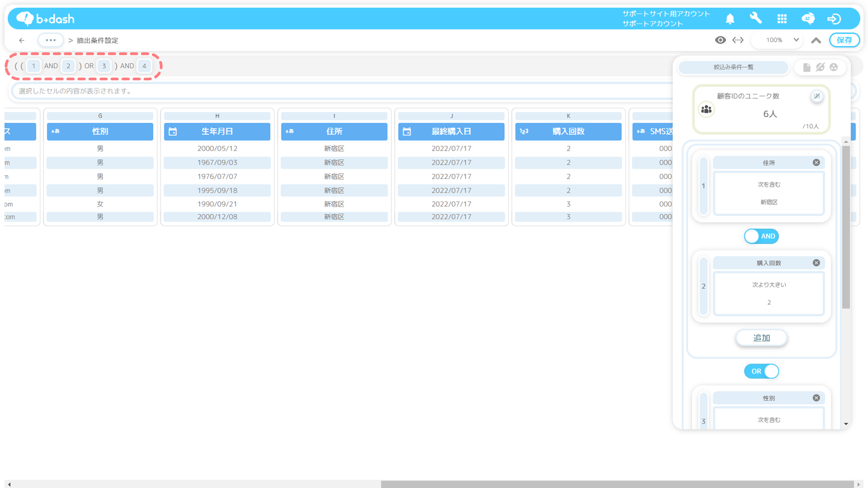This screenshot has height=488, width=868.
Task: Select the 購入回数 column header
Action: click(x=569, y=131)
